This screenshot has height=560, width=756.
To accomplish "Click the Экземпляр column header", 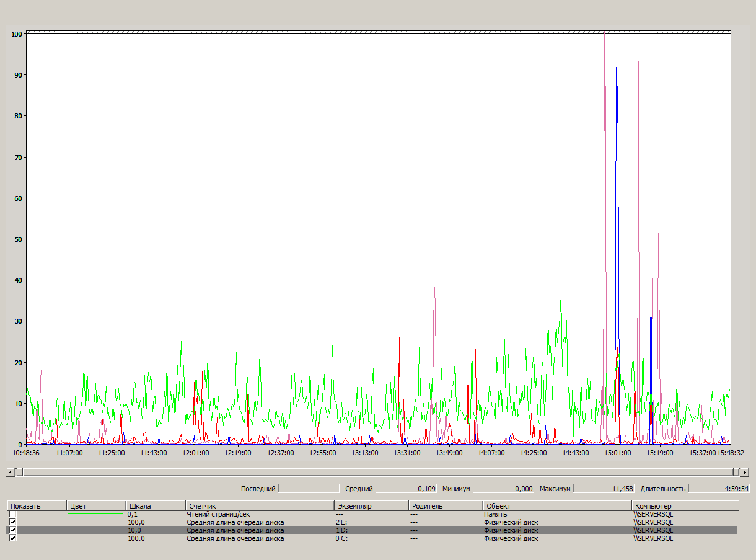I will (371, 506).
